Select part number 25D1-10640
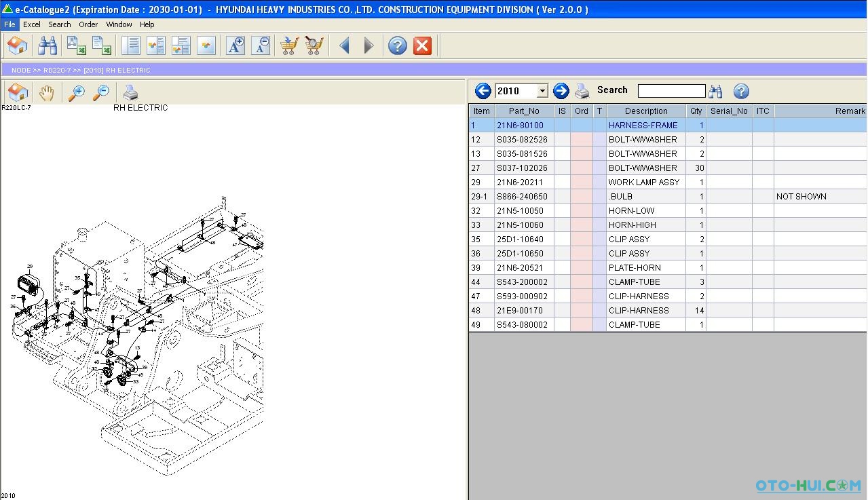 (524, 239)
